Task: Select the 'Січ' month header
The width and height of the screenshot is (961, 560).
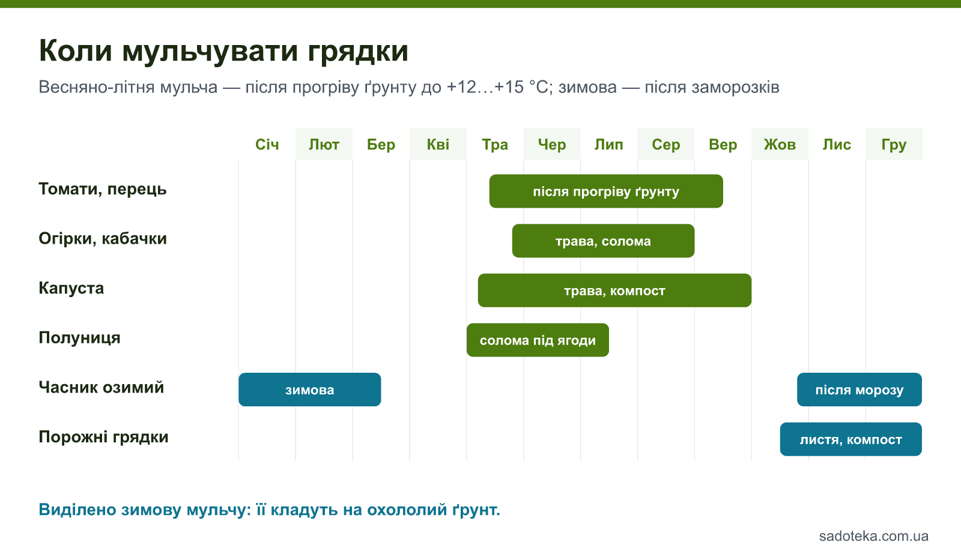Action: 267,144
